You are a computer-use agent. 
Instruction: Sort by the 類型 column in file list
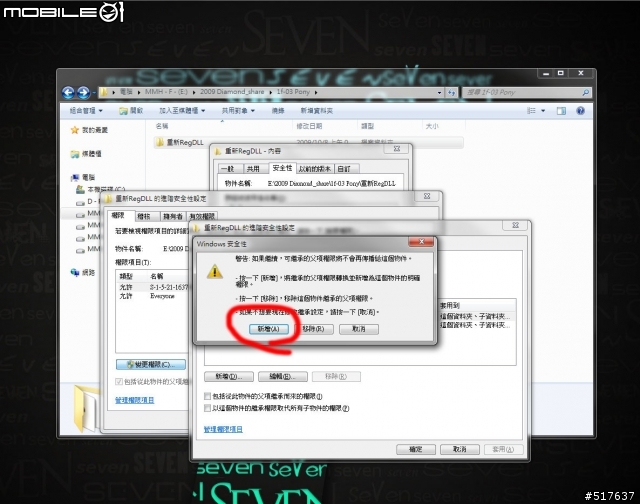pos(390,126)
